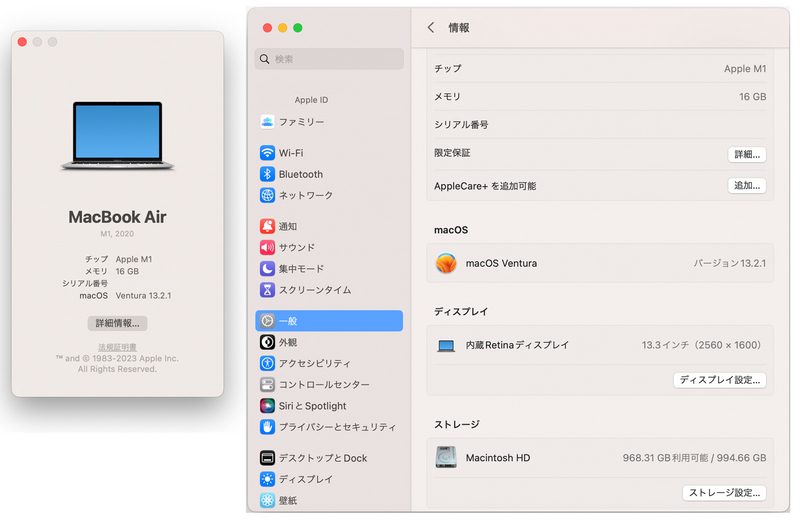Click 詳細... button for 限定保証
The height and width of the screenshot is (519, 800).
click(x=747, y=154)
